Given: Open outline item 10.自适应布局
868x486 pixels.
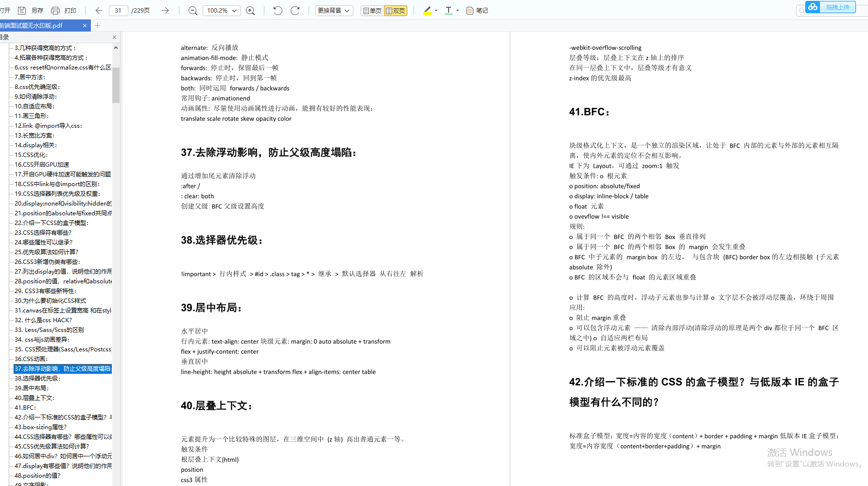Looking at the screenshot, I should (34, 106).
